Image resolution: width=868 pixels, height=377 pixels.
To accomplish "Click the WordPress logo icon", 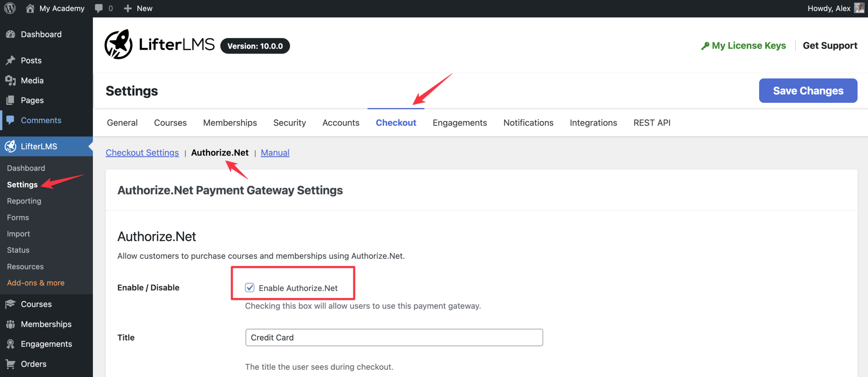I will point(10,8).
